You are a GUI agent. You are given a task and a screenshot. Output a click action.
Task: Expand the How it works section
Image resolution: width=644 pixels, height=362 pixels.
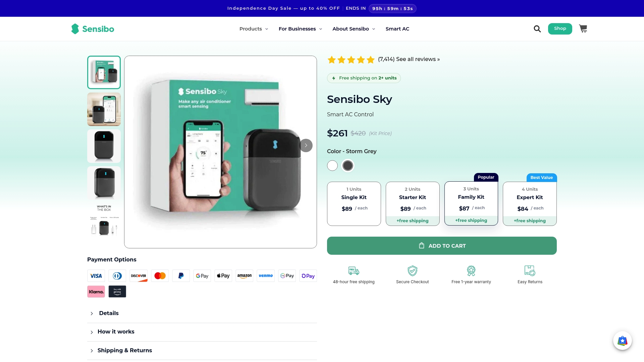point(202,332)
